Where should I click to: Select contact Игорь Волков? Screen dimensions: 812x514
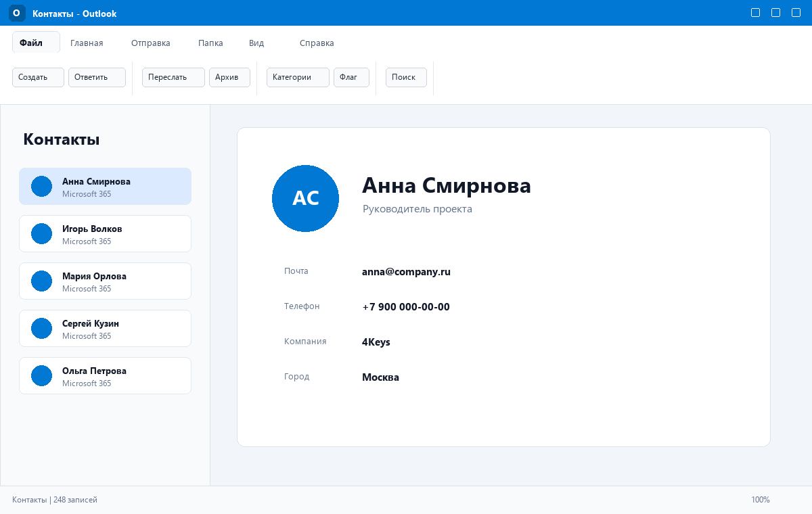[x=105, y=234]
